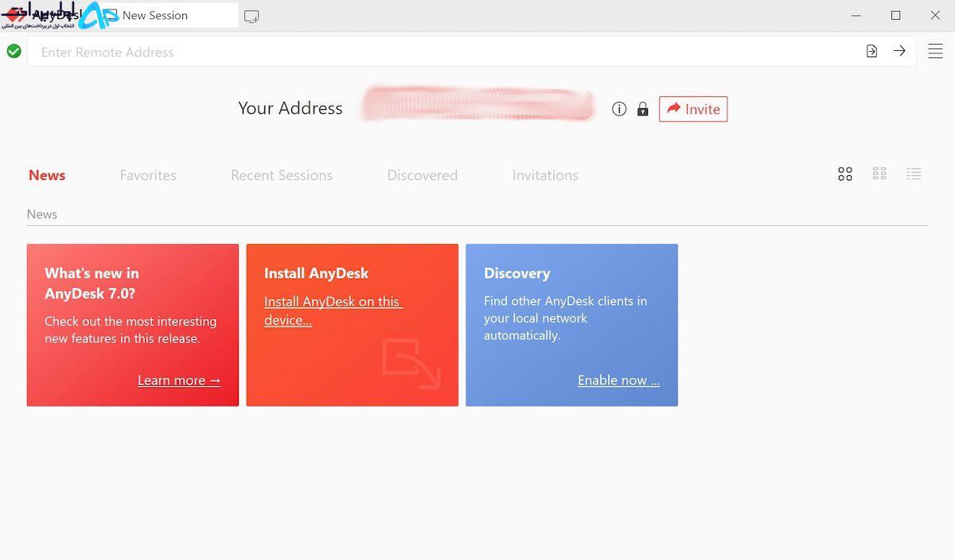Screen dimensions: 955x560
Task: Open a new session window icon
Action: (251, 16)
